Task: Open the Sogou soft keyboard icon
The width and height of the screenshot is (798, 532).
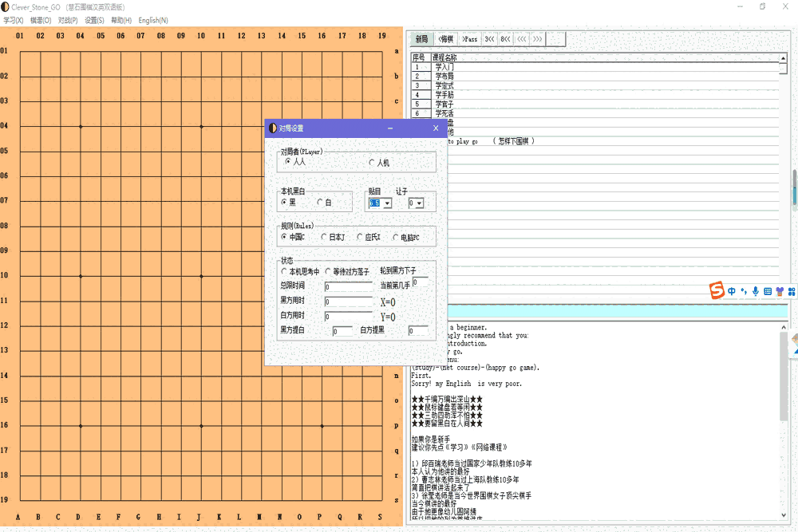Action: [768, 292]
